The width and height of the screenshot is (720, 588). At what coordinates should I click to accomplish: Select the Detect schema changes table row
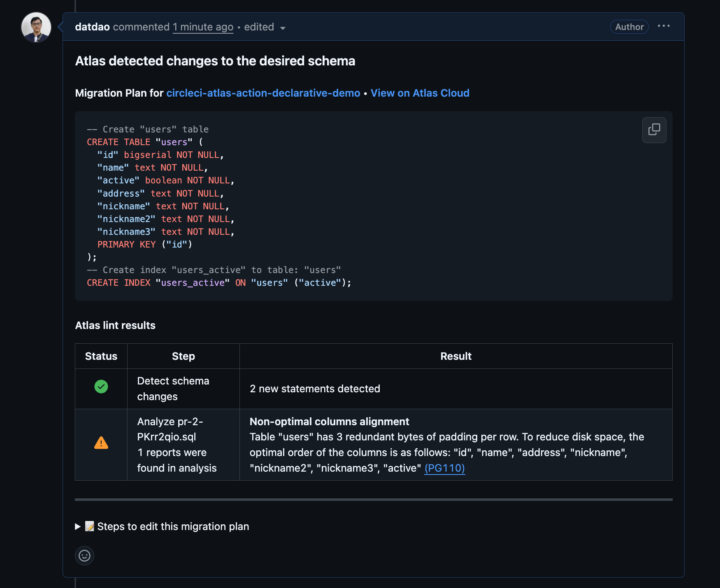315,389
